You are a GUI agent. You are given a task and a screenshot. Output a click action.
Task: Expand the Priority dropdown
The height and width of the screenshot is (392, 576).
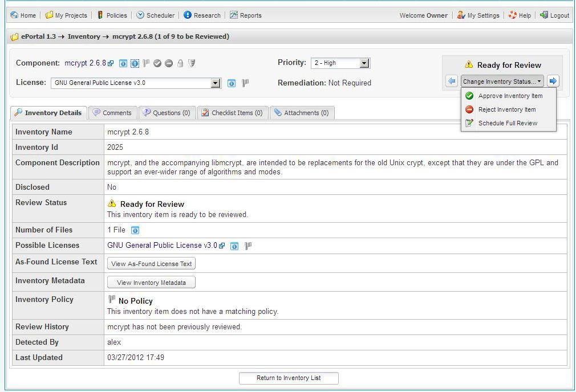coord(364,63)
